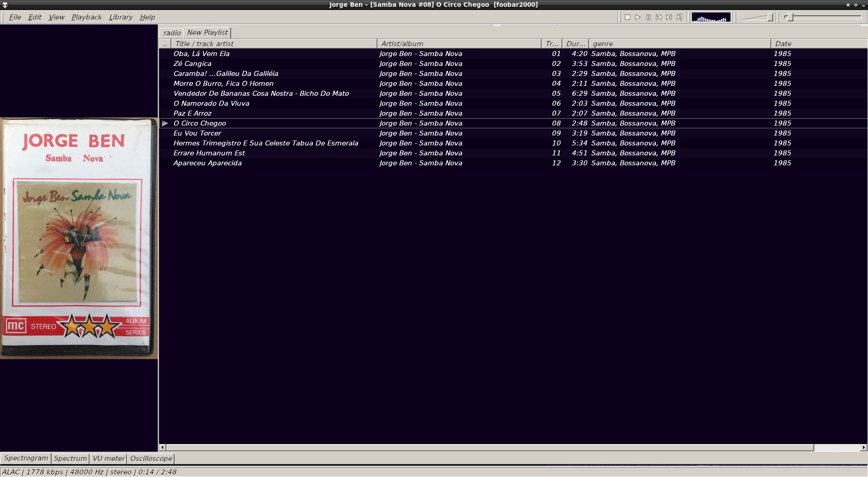868x477 pixels.
Task: Sort by genre column header
Action: coord(680,44)
